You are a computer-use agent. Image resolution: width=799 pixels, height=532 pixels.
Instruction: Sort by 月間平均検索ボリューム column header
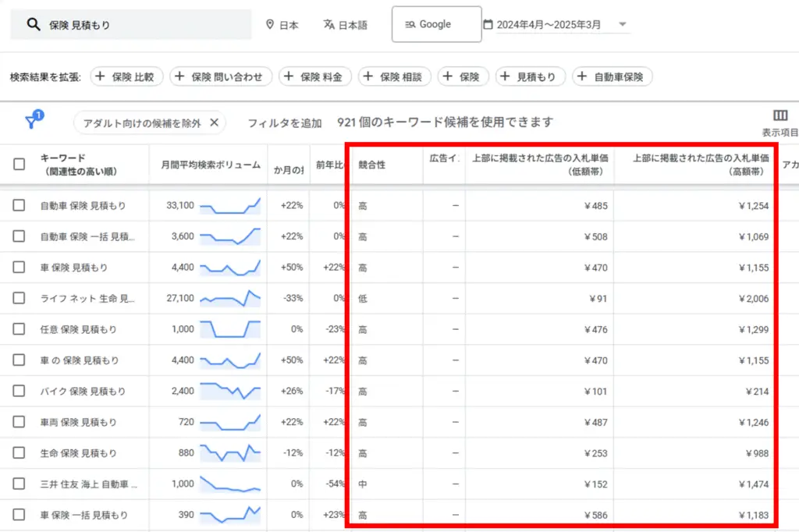click(x=211, y=165)
